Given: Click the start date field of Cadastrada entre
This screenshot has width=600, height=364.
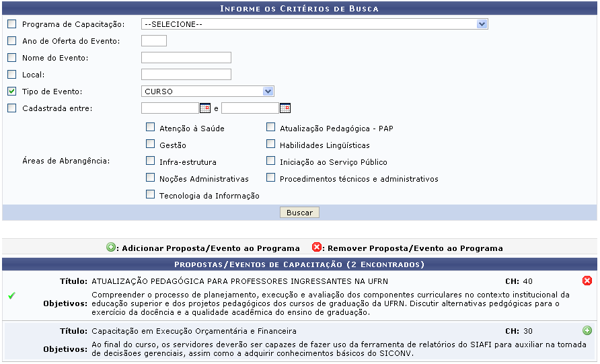Looking at the screenshot, I should [170, 108].
